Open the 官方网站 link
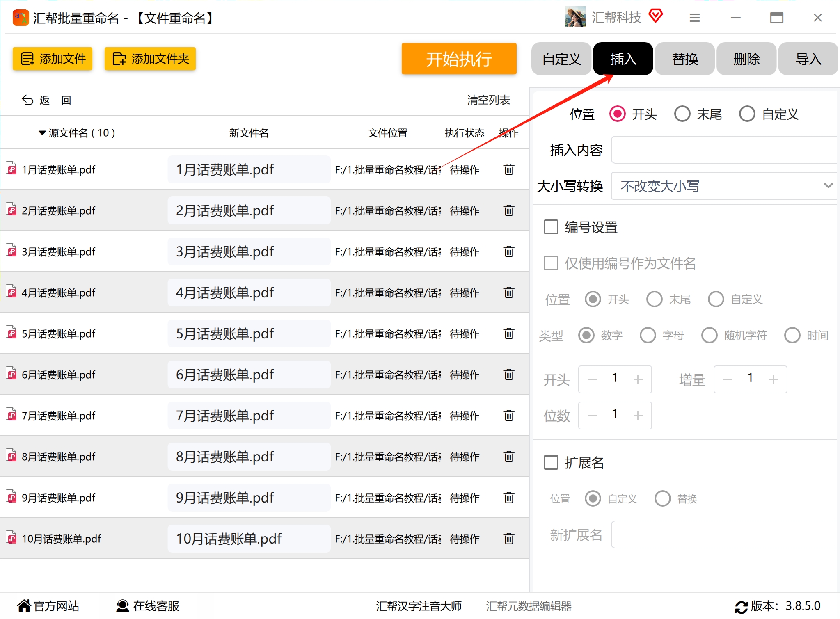The height and width of the screenshot is (619, 840). [x=48, y=606]
